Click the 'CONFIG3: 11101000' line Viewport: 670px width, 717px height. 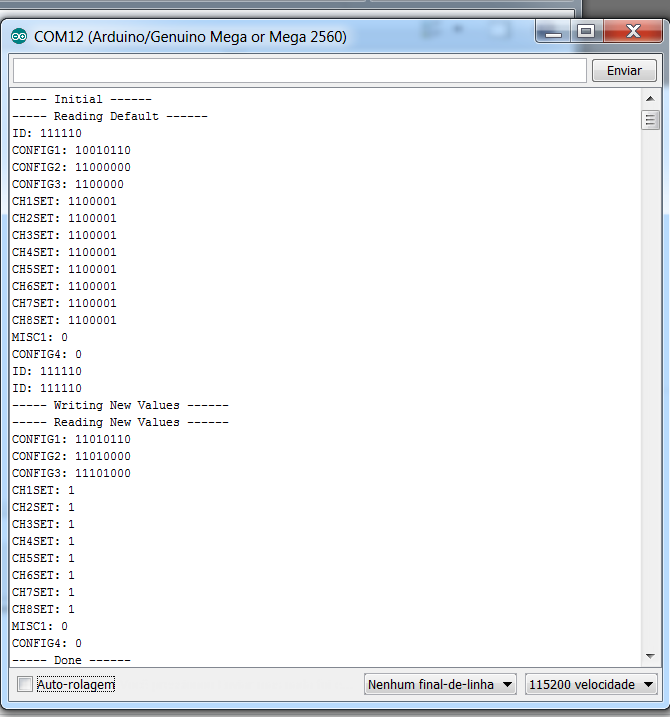coord(71,473)
